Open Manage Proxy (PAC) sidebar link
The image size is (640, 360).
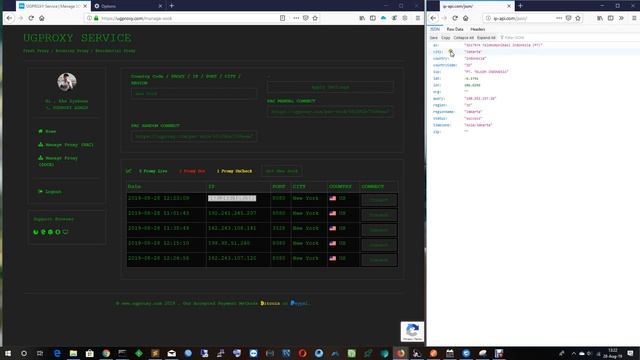[66, 145]
